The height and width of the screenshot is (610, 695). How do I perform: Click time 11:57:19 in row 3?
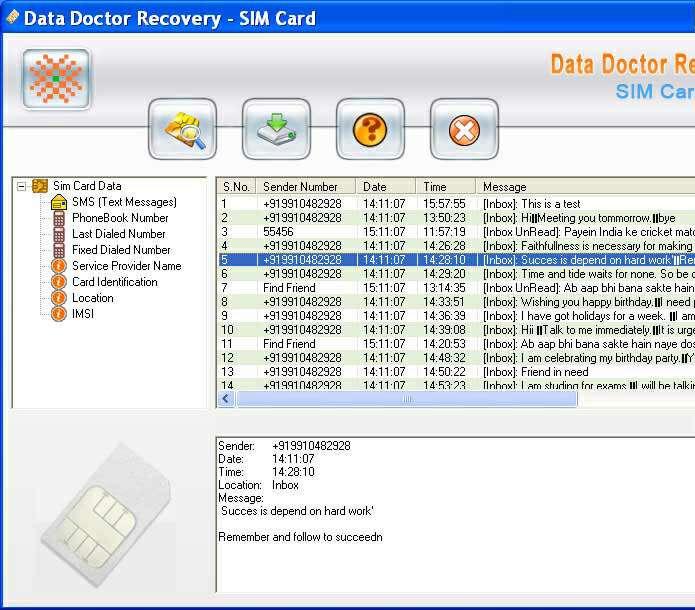444,232
